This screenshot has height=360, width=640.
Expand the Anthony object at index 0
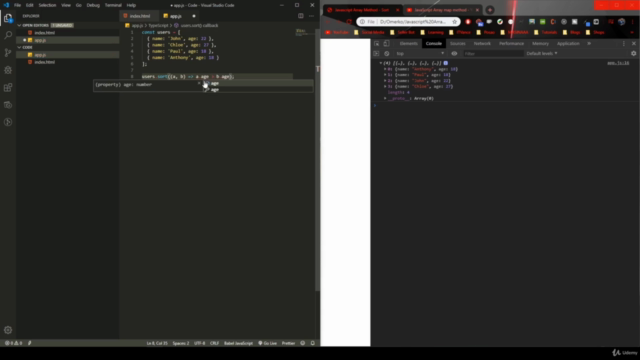385,69
